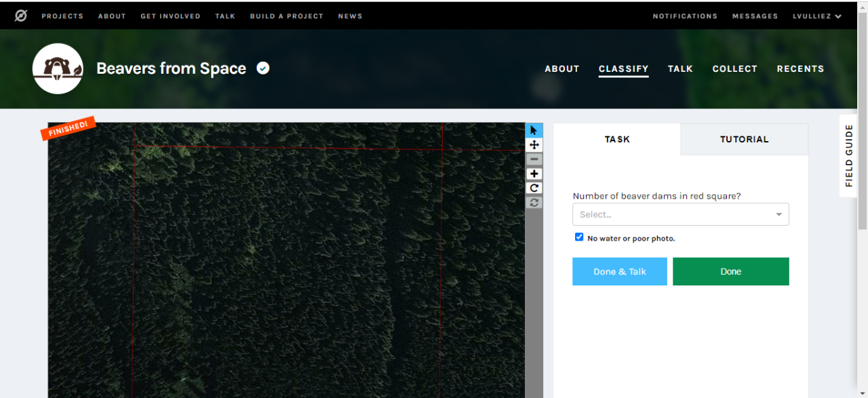This screenshot has height=398, width=868.
Task: Open Messages
Action: tap(755, 16)
